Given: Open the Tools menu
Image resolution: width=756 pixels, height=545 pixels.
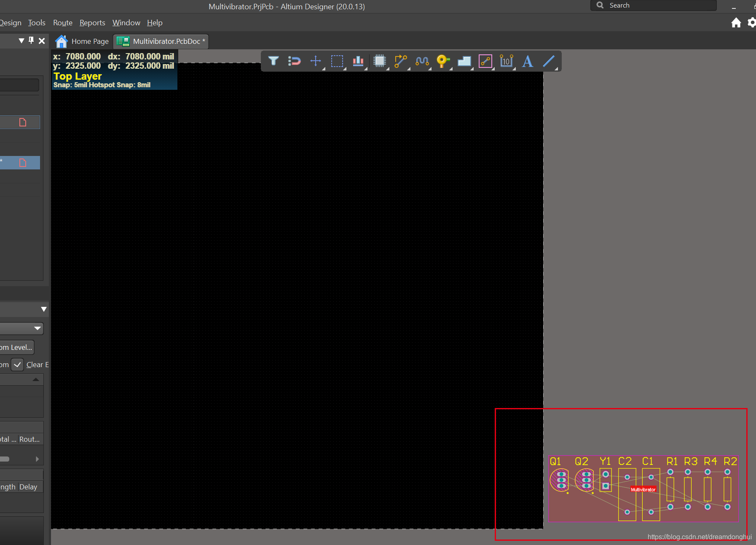Looking at the screenshot, I should tap(37, 23).
